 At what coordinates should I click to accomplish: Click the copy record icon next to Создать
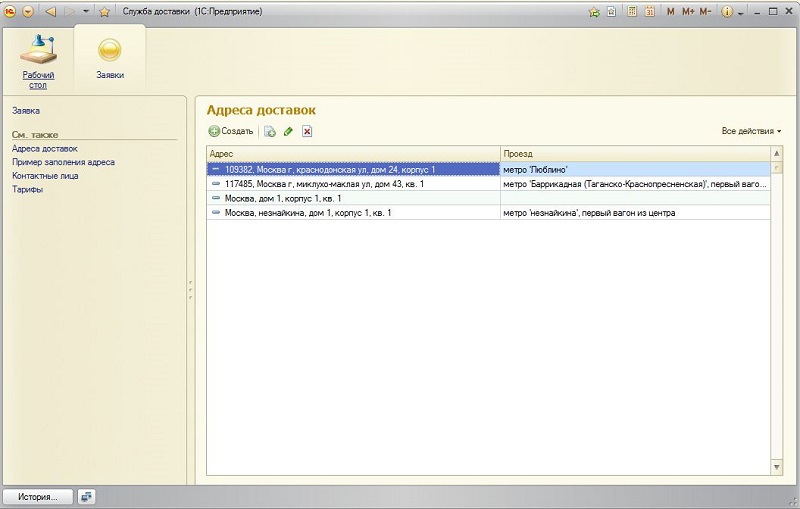point(270,131)
